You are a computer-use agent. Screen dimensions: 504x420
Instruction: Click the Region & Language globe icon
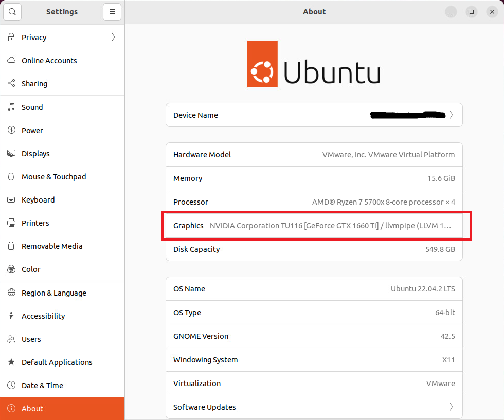11,293
